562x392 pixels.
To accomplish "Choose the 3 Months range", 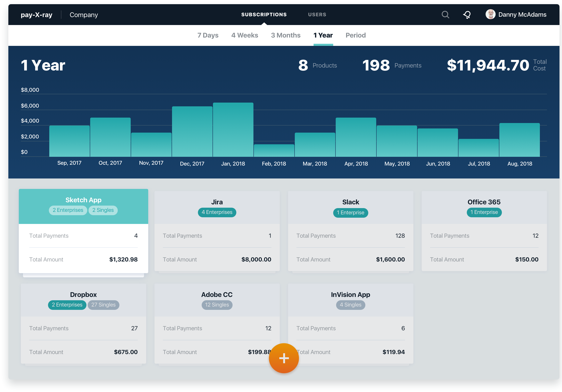I will pyautogui.click(x=286, y=35).
